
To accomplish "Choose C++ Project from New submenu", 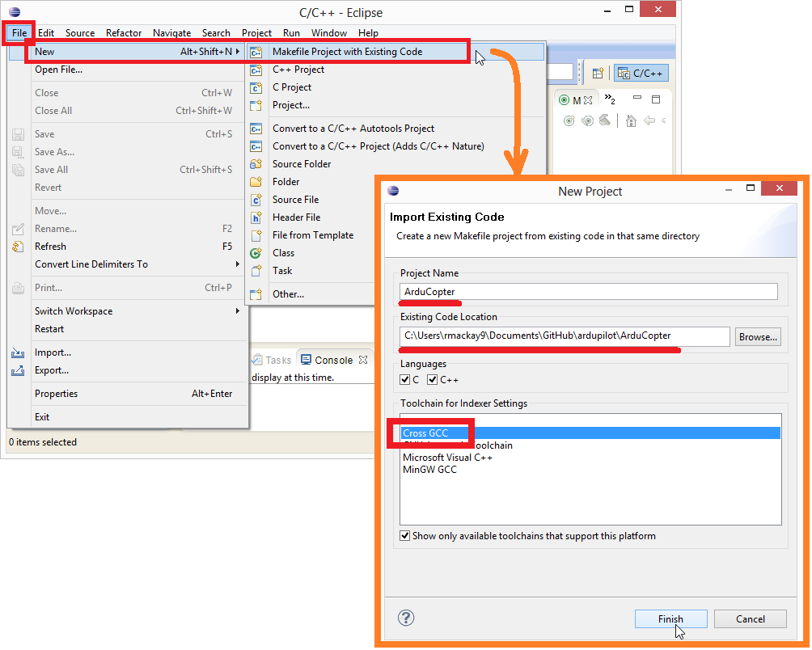I will 298,70.
